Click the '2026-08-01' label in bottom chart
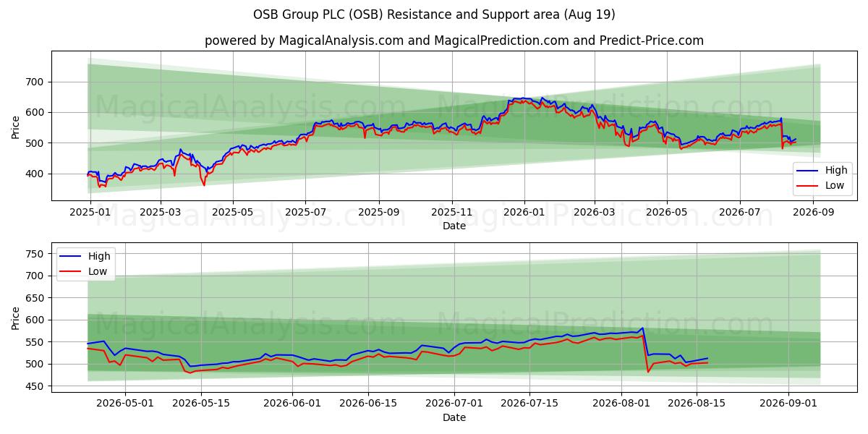The width and height of the screenshot is (868, 434). click(621, 405)
